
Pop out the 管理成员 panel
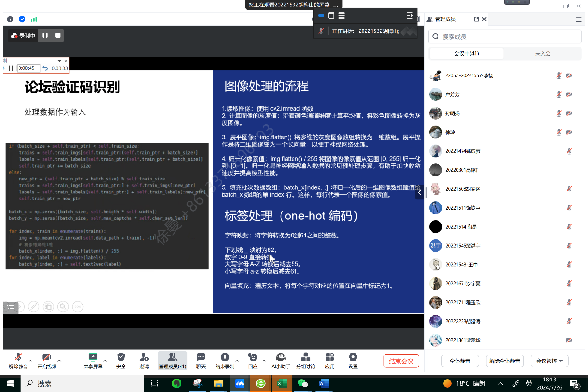click(x=476, y=19)
